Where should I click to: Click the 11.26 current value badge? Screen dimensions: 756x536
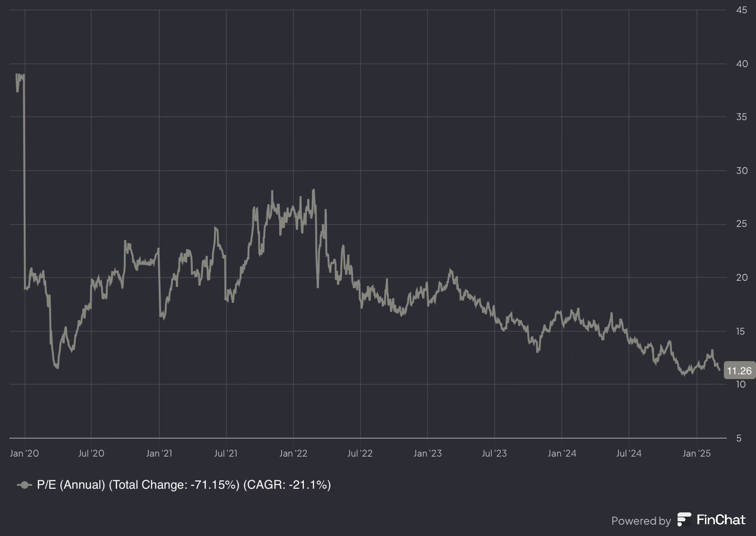[x=739, y=371]
